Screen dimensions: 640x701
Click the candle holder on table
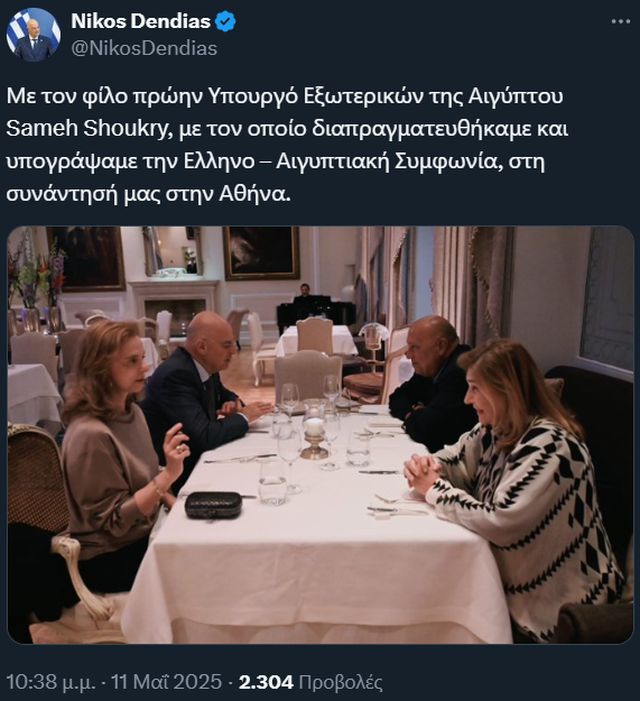point(315,437)
